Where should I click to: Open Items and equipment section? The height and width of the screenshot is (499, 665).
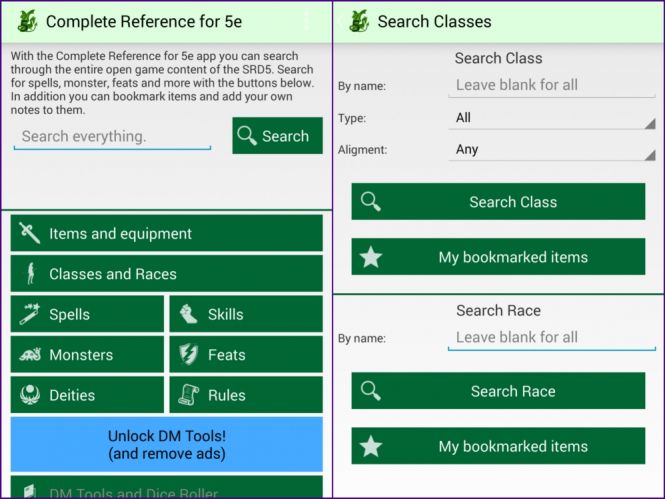[x=167, y=233]
